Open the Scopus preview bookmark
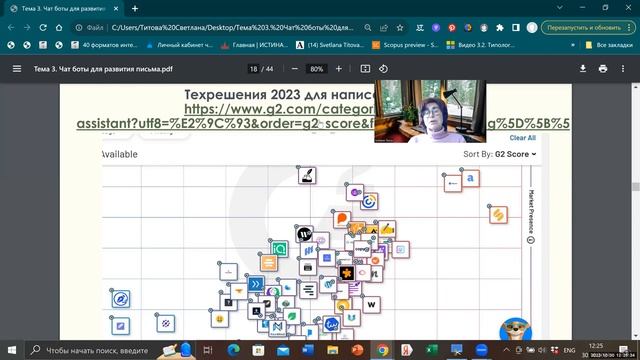The height and width of the screenshot is (360, 640). pos(405,45)
